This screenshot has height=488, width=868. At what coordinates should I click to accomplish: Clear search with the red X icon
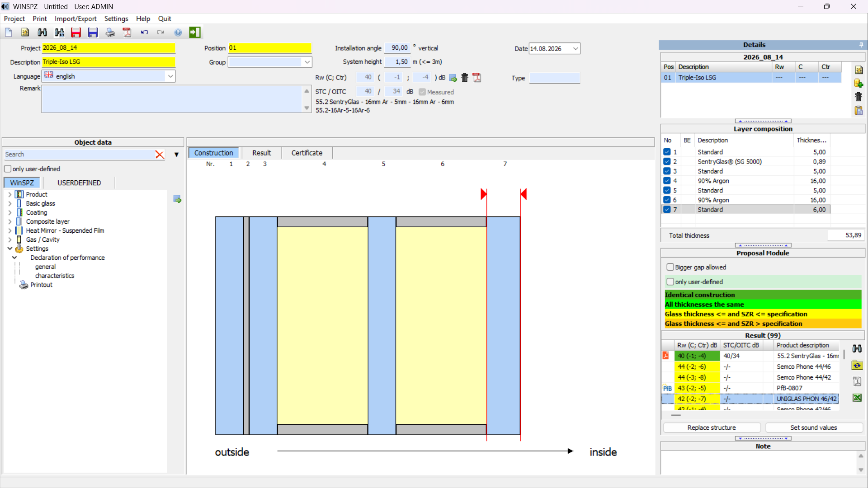[160, 155]
